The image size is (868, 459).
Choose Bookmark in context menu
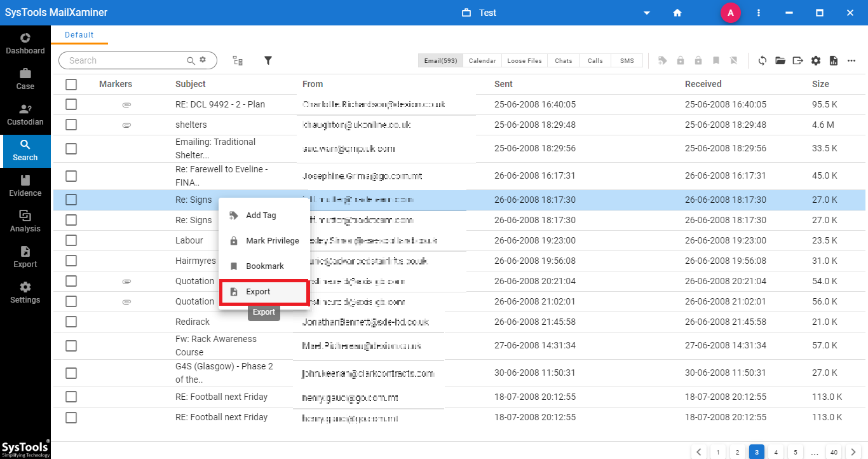(264, 266)
